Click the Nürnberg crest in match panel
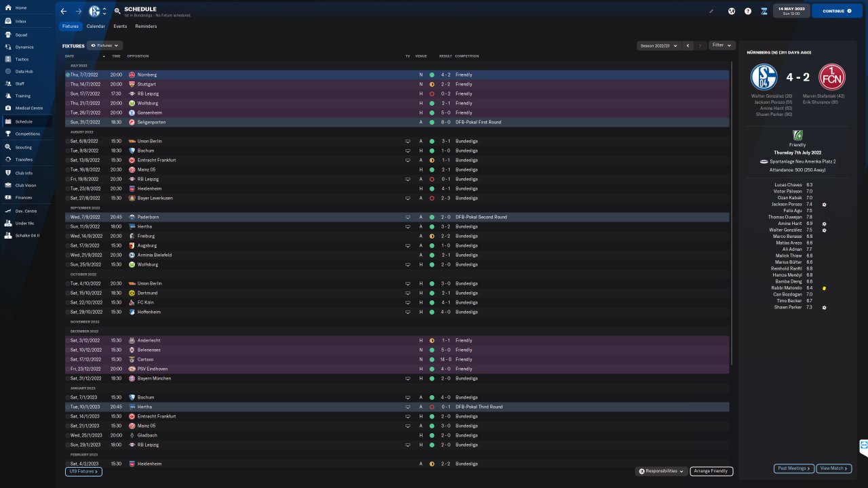The image size is (868, 488). (832, 77)
